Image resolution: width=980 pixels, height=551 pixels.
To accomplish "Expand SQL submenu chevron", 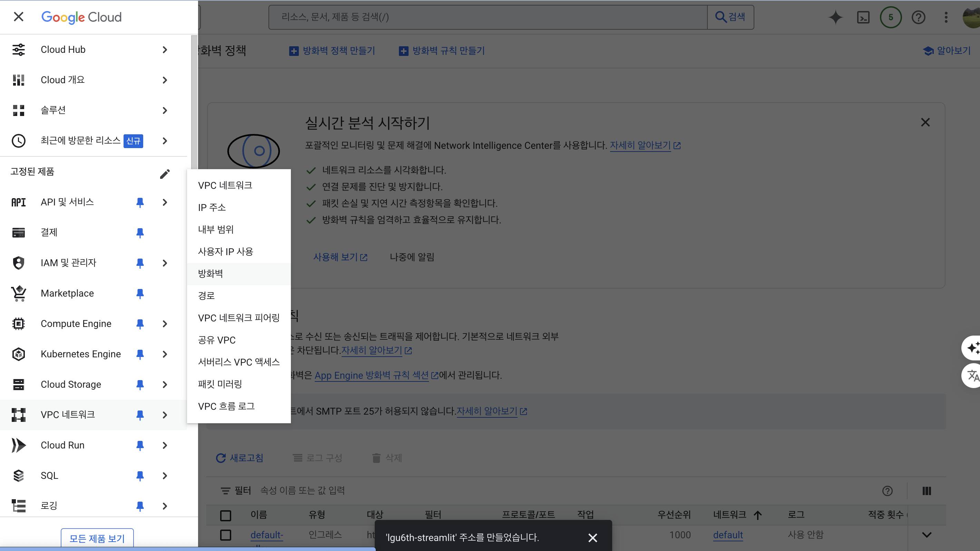I will coord(165,476).
